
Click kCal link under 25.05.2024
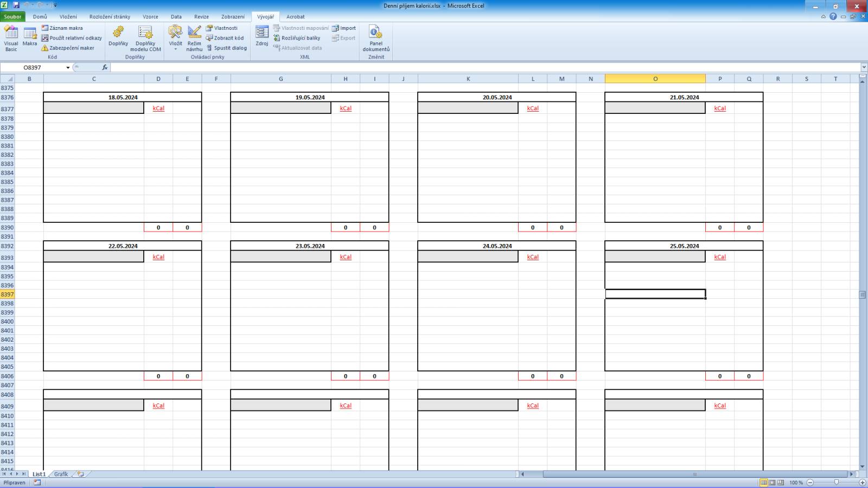coord(720,257)
